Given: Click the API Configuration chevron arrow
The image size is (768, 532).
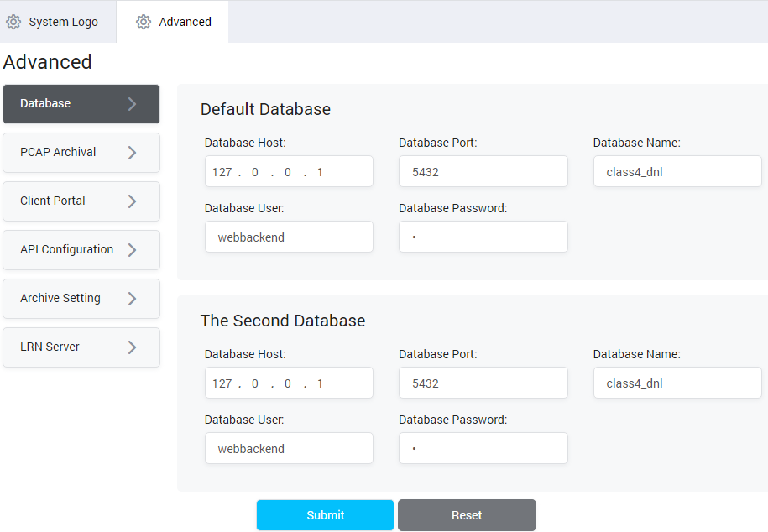Looking at the screenshot, I should (x=132, y=250).
